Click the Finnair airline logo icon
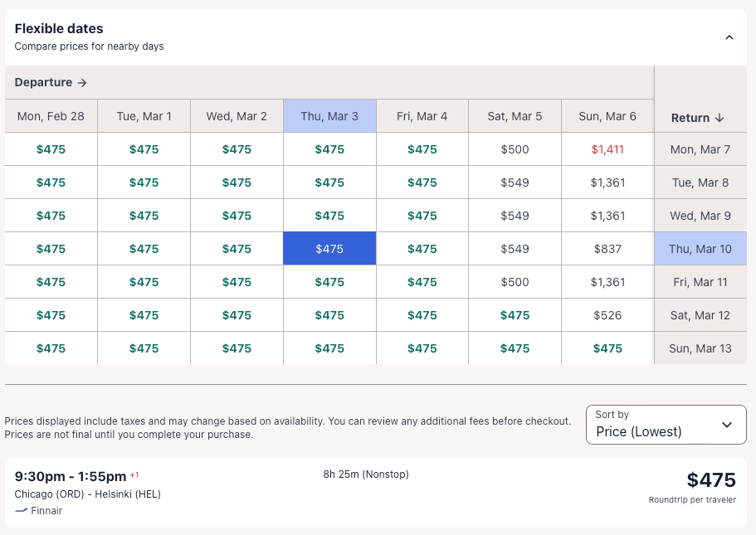The height and width of the screenshot is (535, 756). [21, 511]
